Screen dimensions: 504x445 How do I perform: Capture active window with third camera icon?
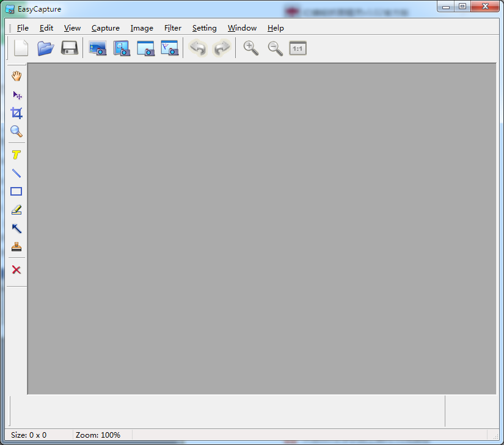click(x=145, y=48)
